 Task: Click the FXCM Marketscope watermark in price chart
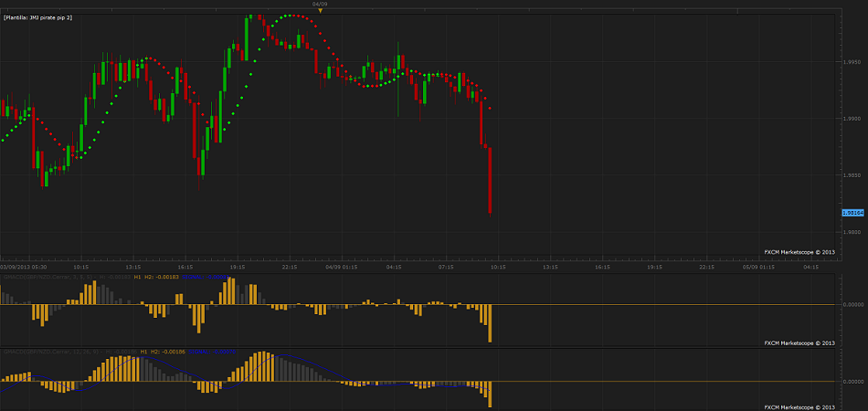[799, 250]
